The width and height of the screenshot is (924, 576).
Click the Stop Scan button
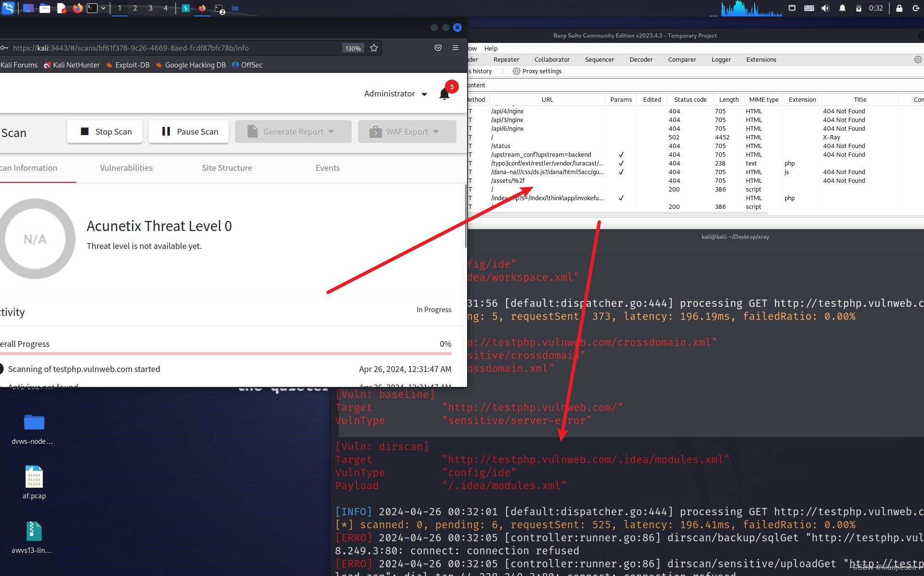point(105,132)
